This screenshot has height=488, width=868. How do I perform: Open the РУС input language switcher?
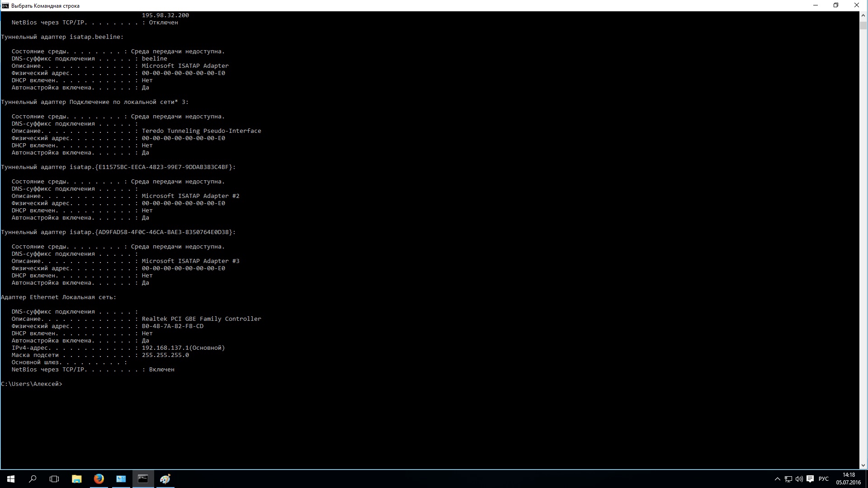(824, 479)
